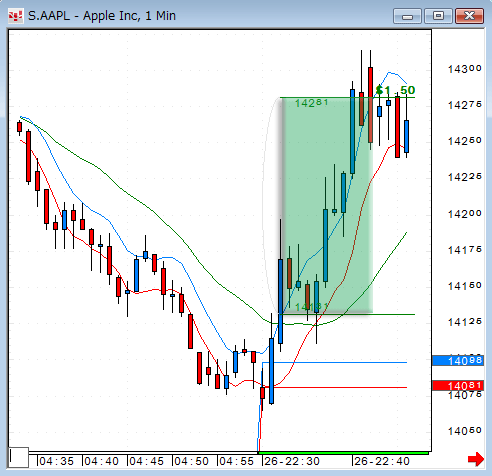Click the 14125 price axis label
Screen dimensions: 492x476
click(x=465, y=322)
